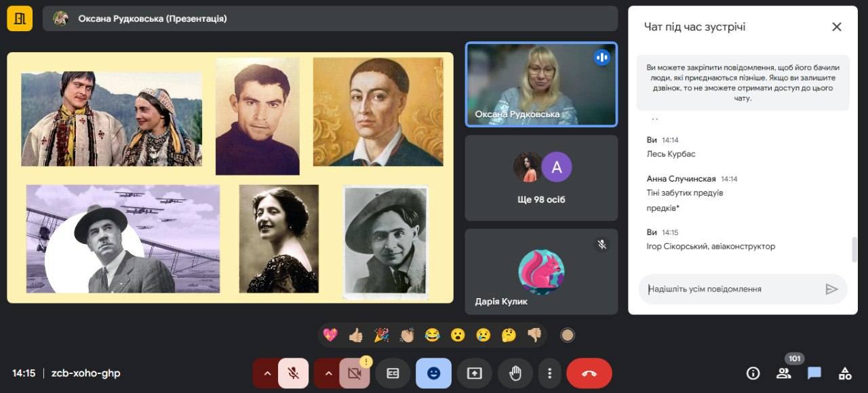Click the send message arrow
868x393 pixels.
pos(831,289)
